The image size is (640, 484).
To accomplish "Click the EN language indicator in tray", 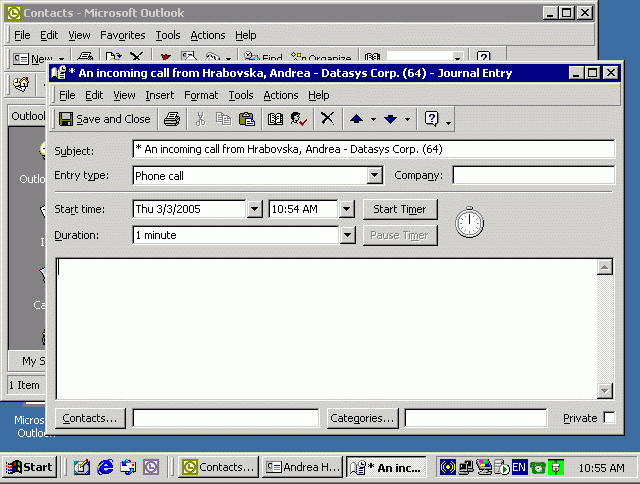I will [519, 467].
